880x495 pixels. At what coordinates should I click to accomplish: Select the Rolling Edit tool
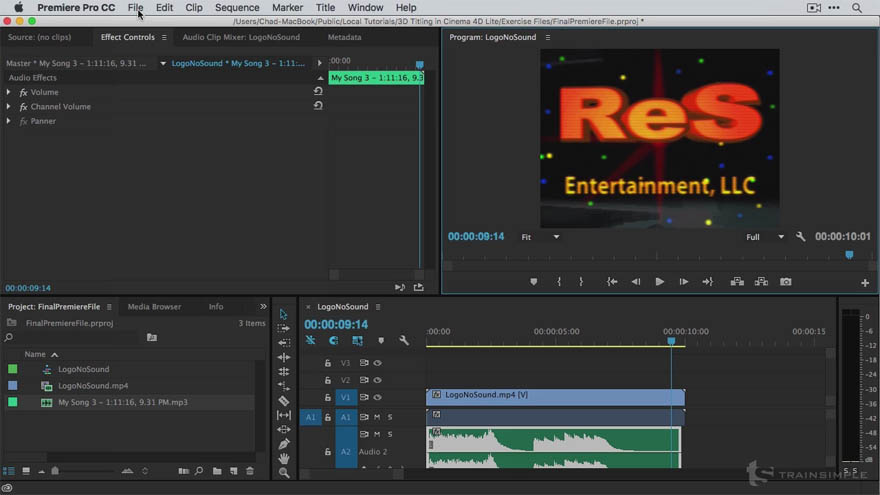click(x=284, y=357)
